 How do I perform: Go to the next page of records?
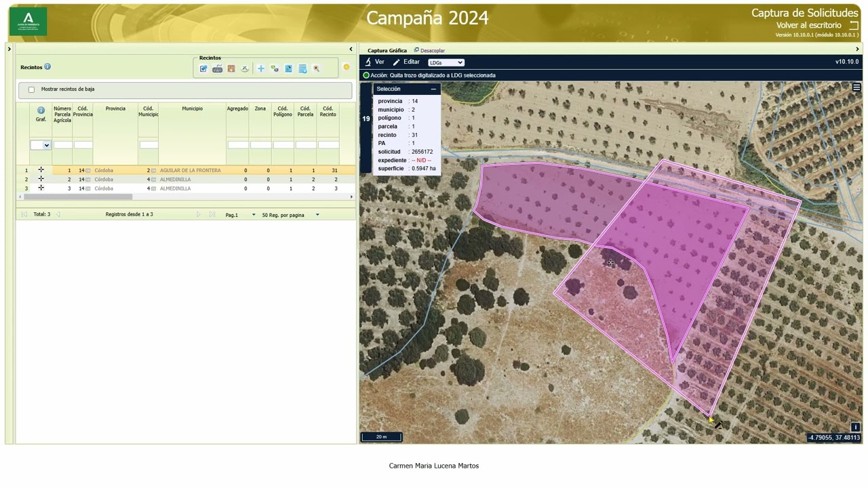coord(199,215)
